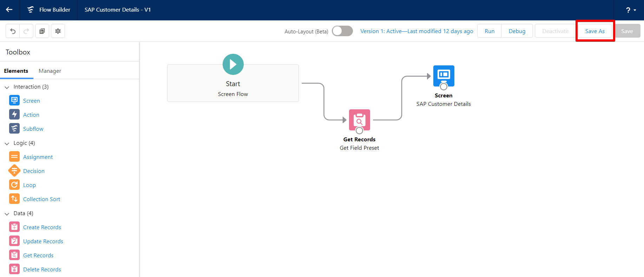This screenshot has height=277, width=644.
Task: Click the copy elements toolbar icon
Action: (42, 31)
